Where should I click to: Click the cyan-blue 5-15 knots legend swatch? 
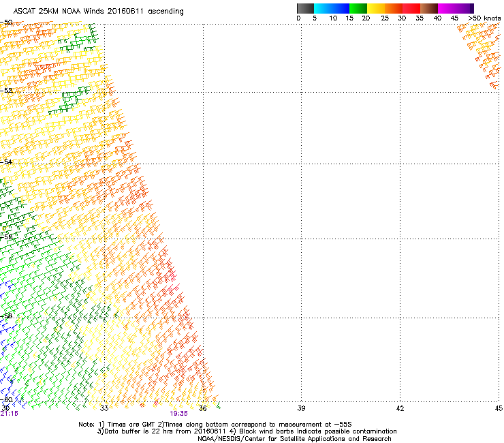tap(332, 8)
